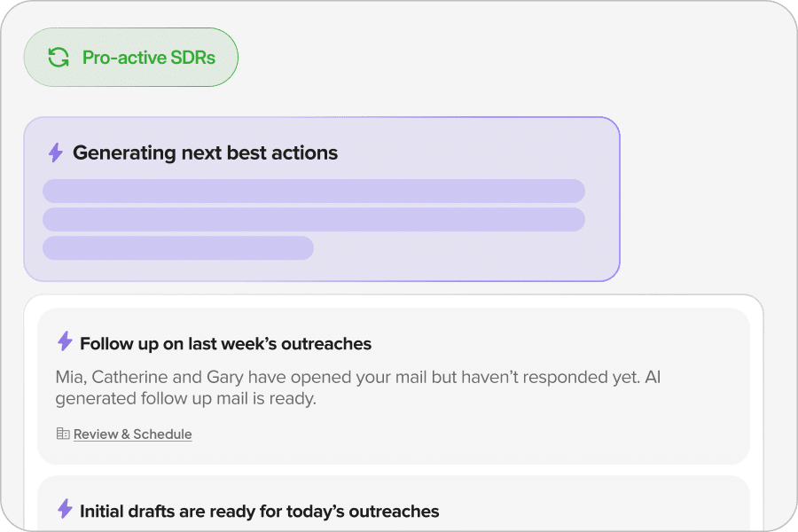Click the green refresh icon beside Pro-active SDRs
Image resolution: width=798 pixels, height=532 pixels.
click(59, 58)
